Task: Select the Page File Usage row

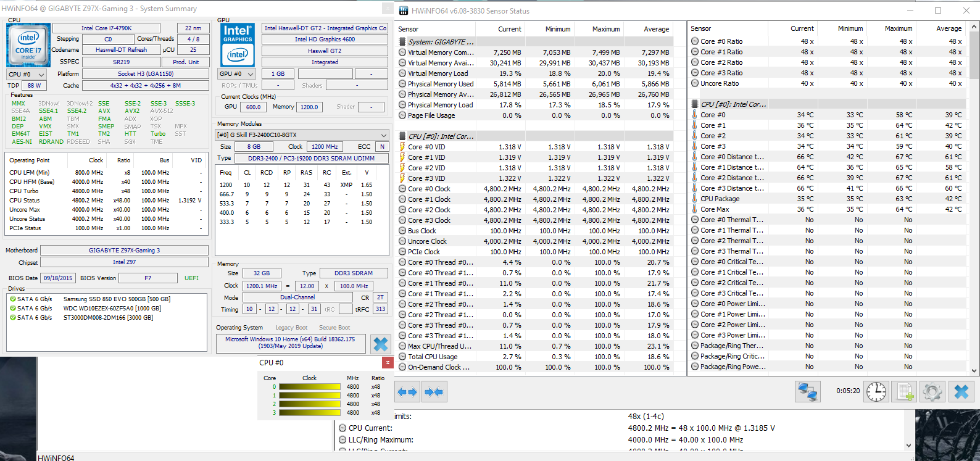Action: [534, 115]
